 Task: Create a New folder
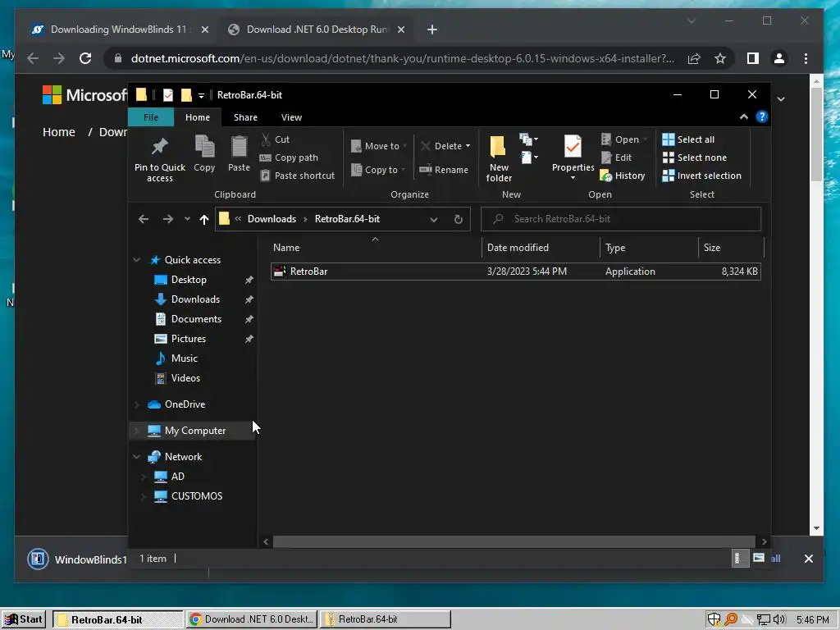point(499,158)
